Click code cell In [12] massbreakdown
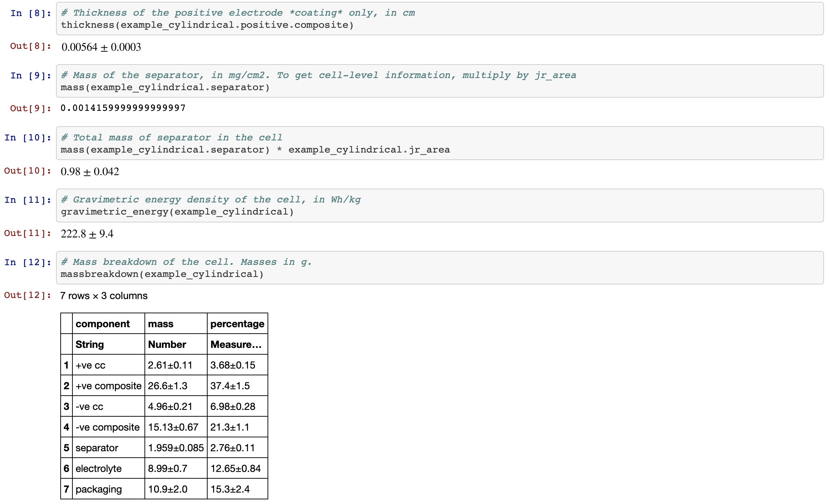 point(439,268)
